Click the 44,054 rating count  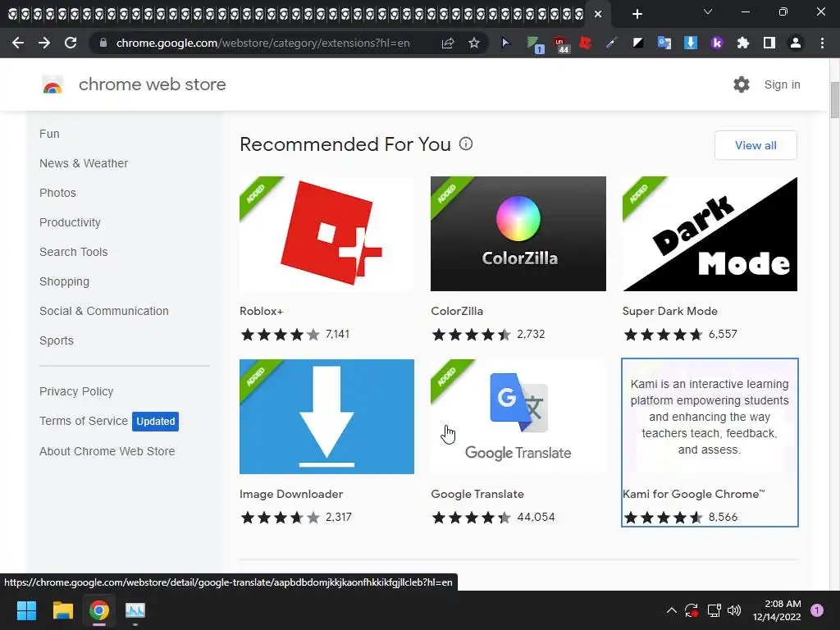point(536,517)
